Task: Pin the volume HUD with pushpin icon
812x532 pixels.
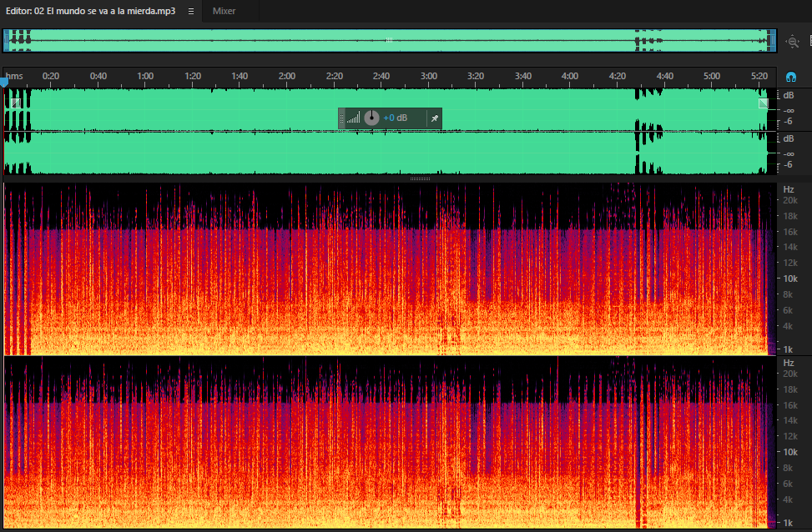Action: (435, 118)
